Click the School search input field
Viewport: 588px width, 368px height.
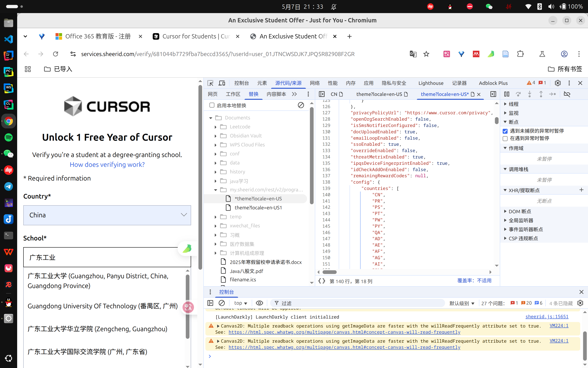point(107,257)
